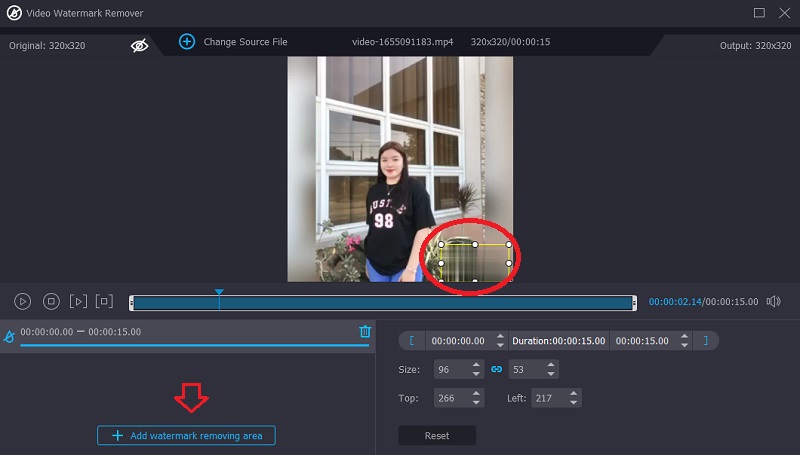The height and width of the screenshot is (455, 800).
Task: Click the Size height input field showing 53
Action: (524, 369)
